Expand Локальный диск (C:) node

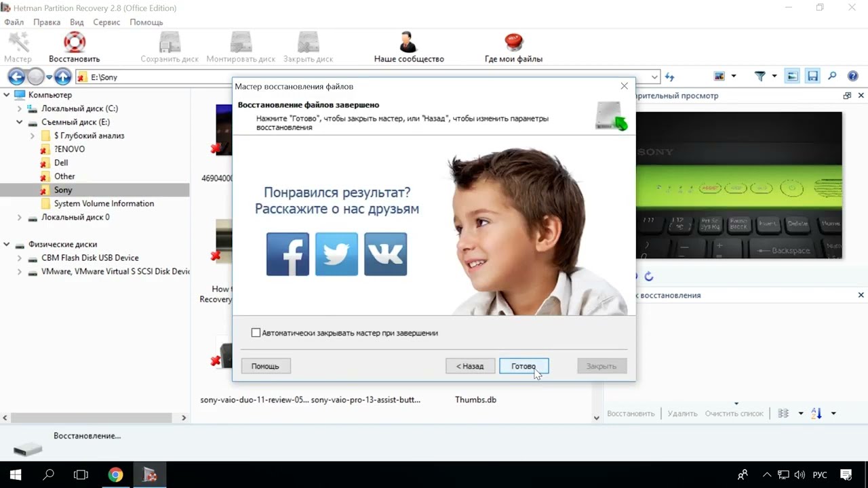[x=19, y=108]
